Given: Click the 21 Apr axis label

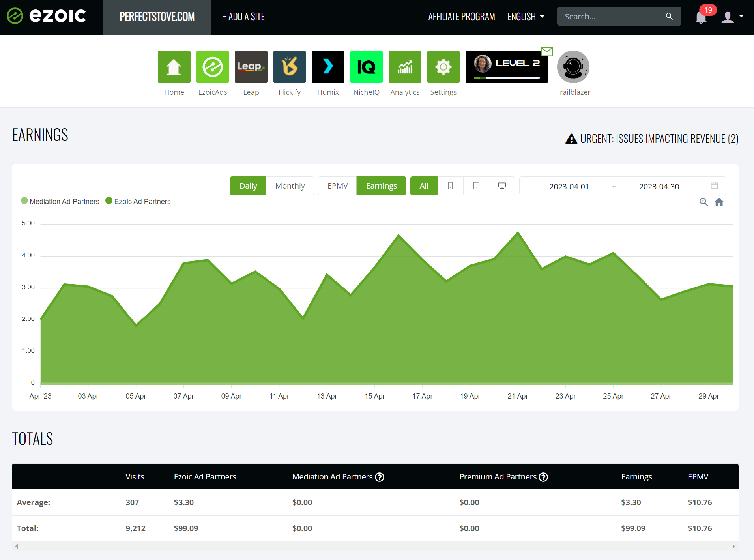Looking at the screenshot, I should coord(518,396).
